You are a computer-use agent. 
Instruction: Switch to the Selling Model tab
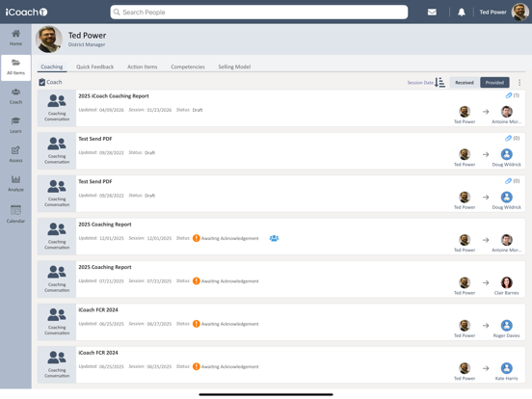[x=234, y=66]
